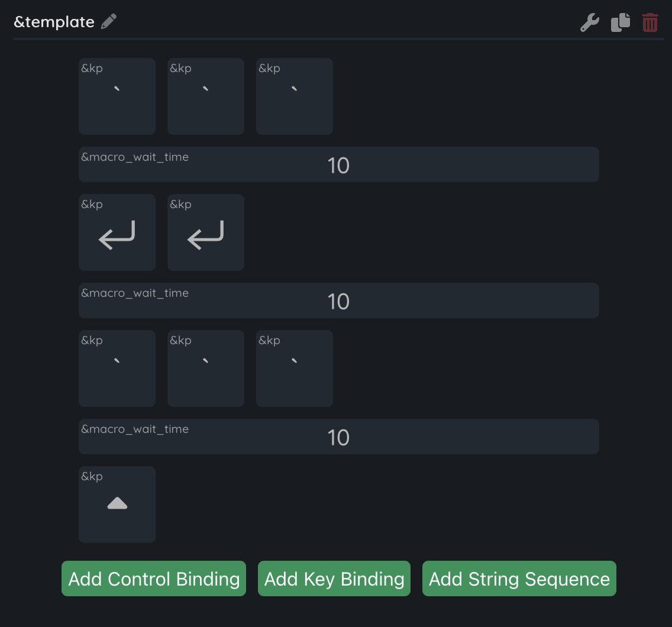Click the first Enter key binding

[117, 232]
